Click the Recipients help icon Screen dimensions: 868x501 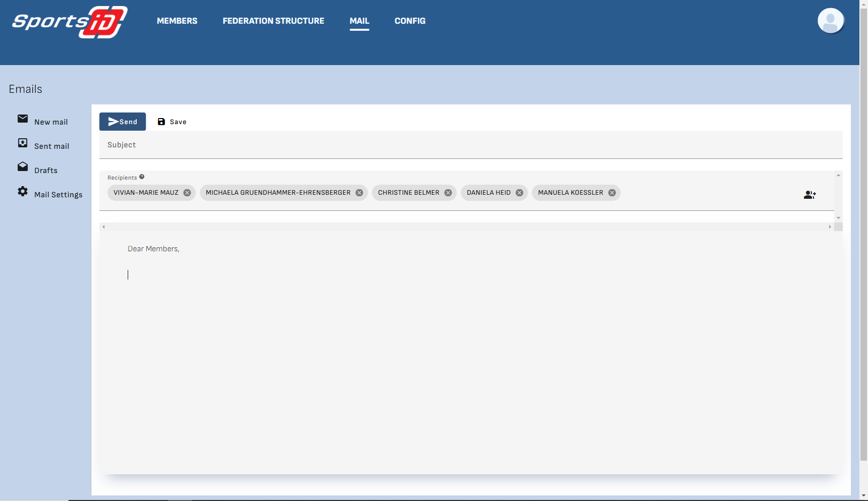(x=142, y=177)
